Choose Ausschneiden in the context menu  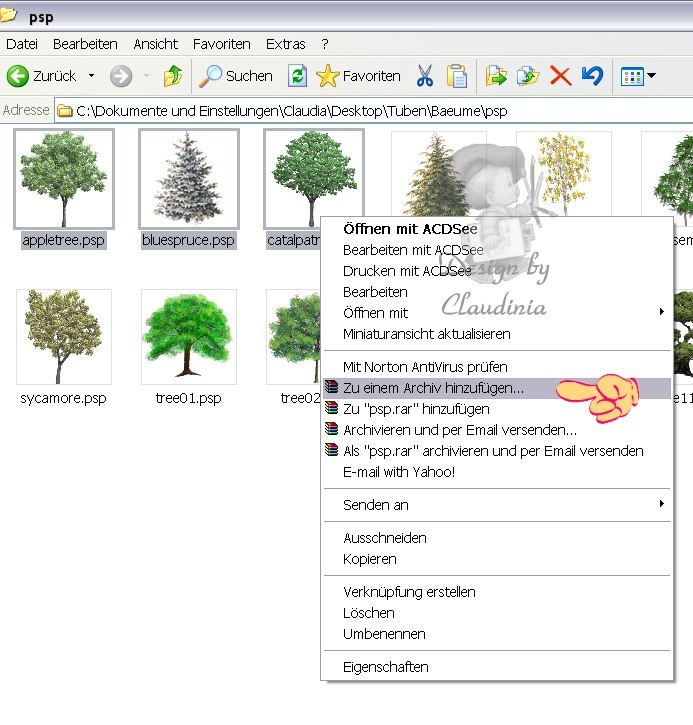497,538
